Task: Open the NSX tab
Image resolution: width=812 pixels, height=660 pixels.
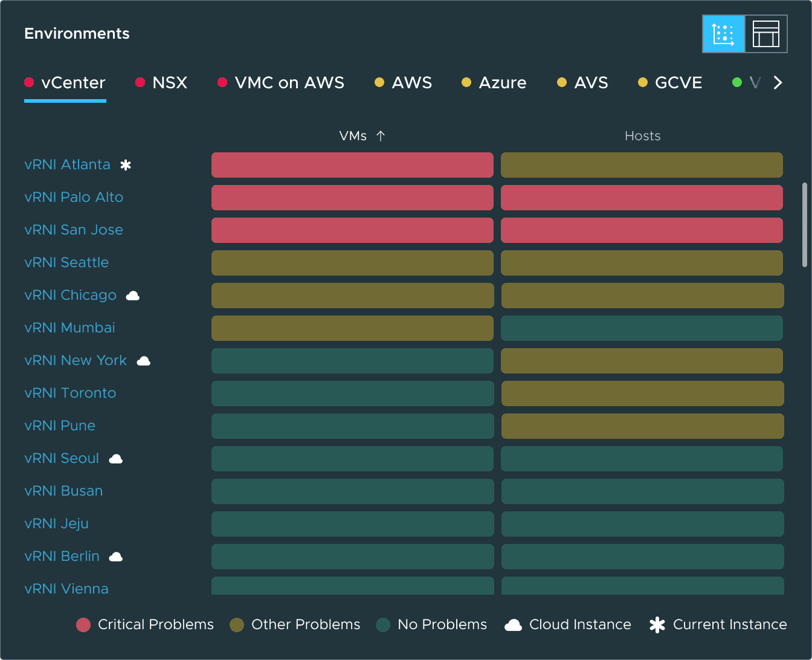Action: [x=161, y=83]
